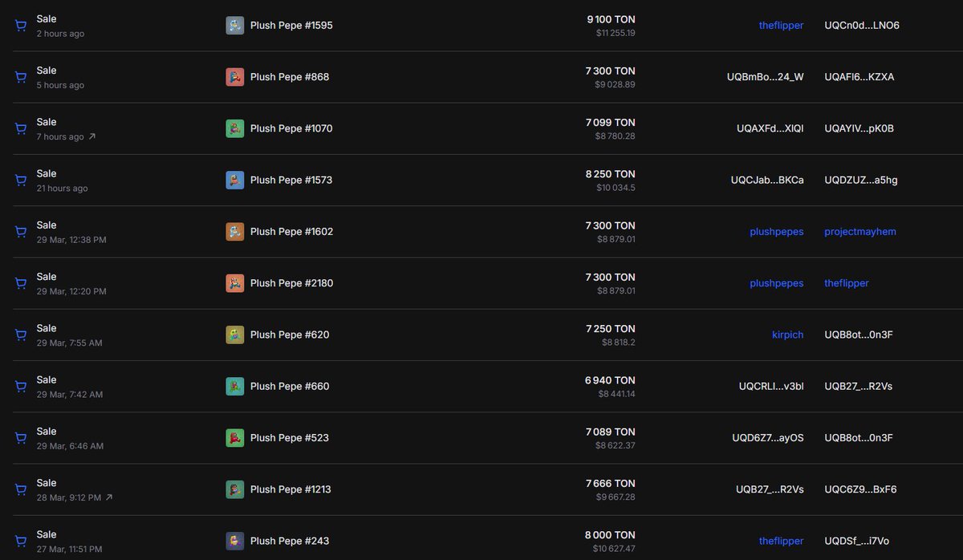Open Plush Pepe #1573 thumbnail image

pyautogui.click(x=235, y=180)
